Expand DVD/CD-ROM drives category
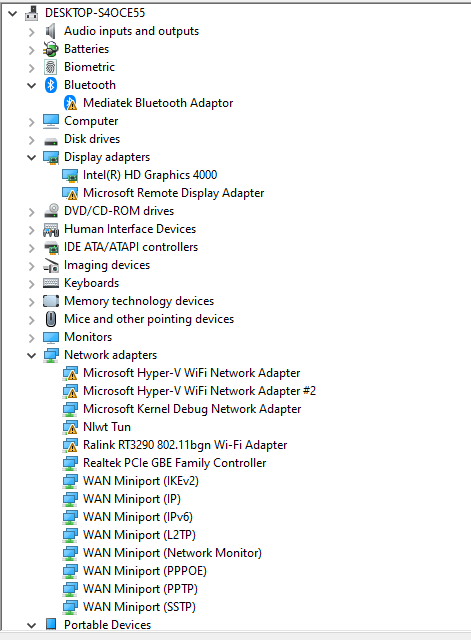Screen dimensions: 471x640 pos(32,212)
